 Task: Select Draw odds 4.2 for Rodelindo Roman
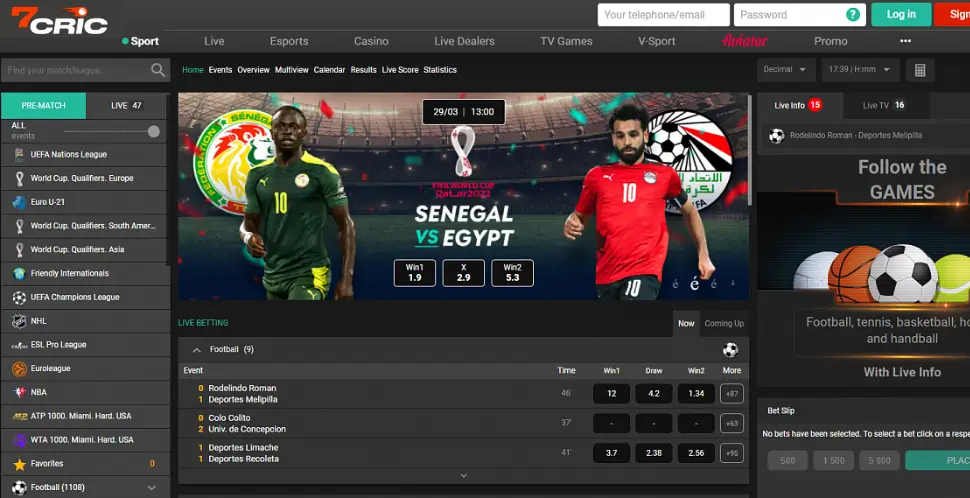point(654,394)
